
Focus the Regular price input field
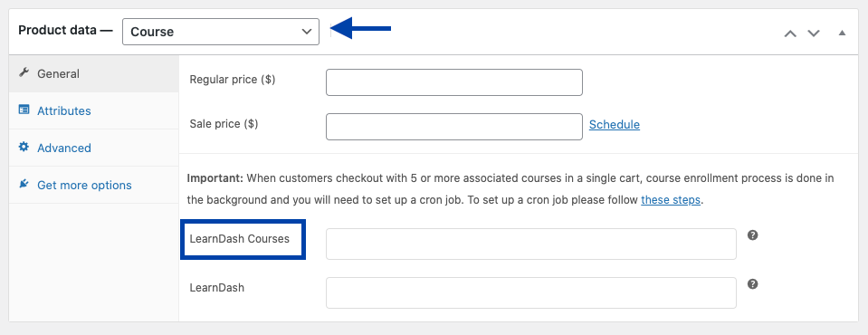click(x=454, y=82)
